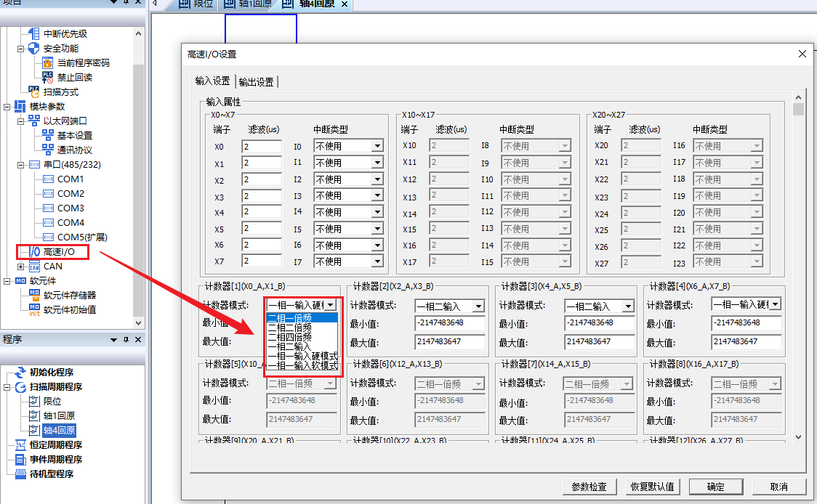Expand the CAN tree node
817x504 pixels.
point(21,267)
